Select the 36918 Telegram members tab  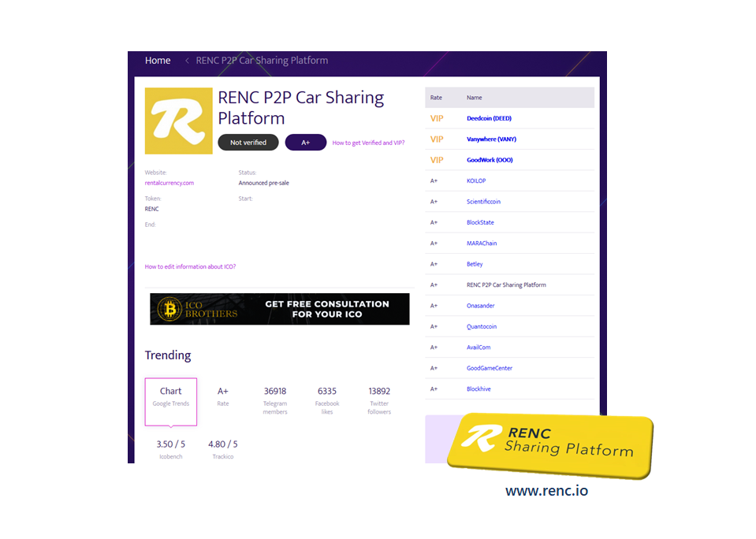(275, 400)
